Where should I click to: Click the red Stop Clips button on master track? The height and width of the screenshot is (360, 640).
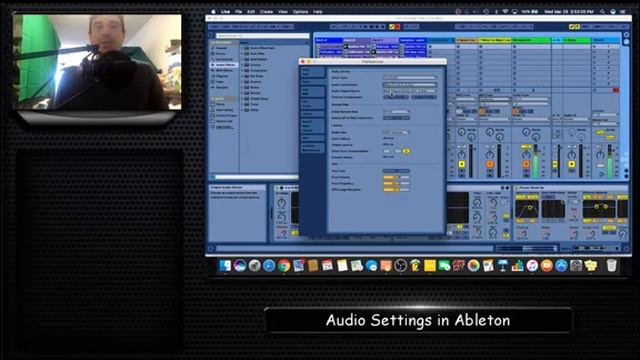click(x=616, y=90)
